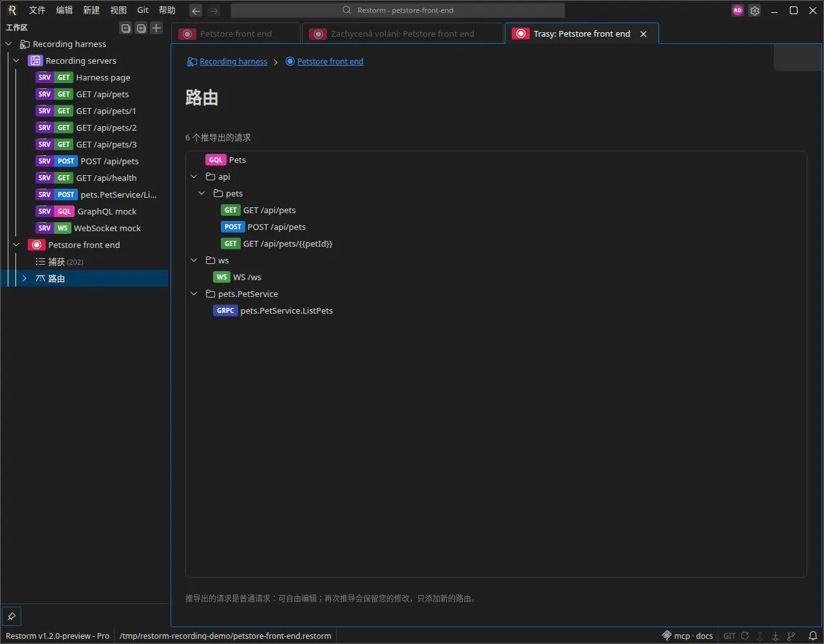Click the GIT label in status bar
824x644 pixels.
(x=729, y=636)
